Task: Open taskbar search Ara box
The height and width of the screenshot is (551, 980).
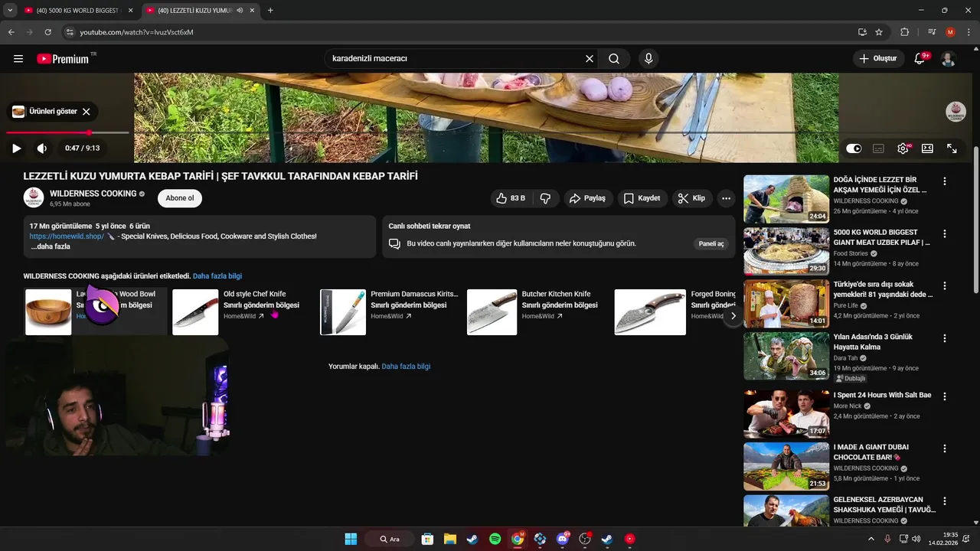Action: click(390, 539)
